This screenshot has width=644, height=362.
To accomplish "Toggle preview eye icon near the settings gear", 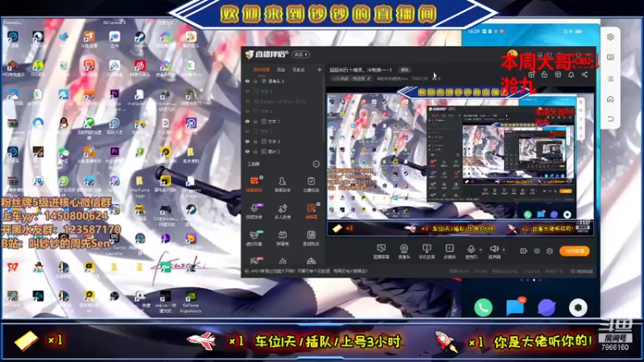I will (537, 251).
